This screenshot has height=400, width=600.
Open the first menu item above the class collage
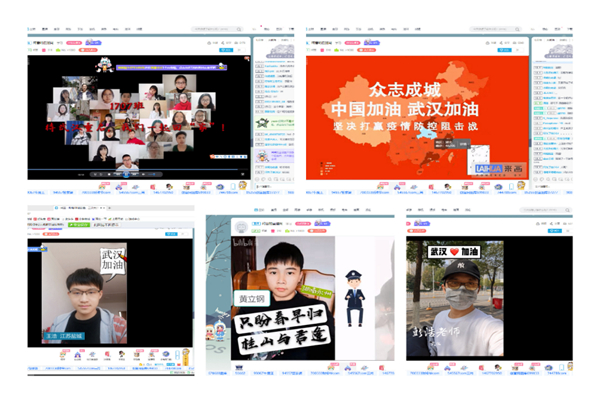pyautogui.click(x=34, y=30)
